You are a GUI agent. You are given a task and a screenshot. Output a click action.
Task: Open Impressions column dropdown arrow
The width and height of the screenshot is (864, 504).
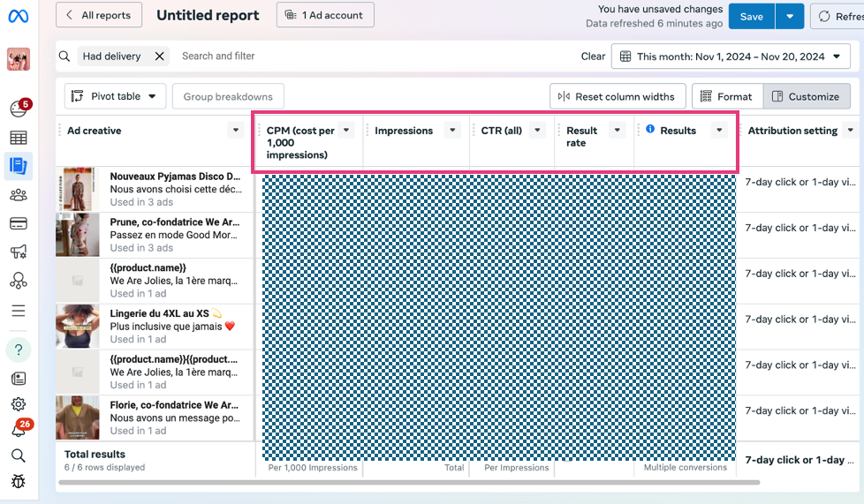452,131
